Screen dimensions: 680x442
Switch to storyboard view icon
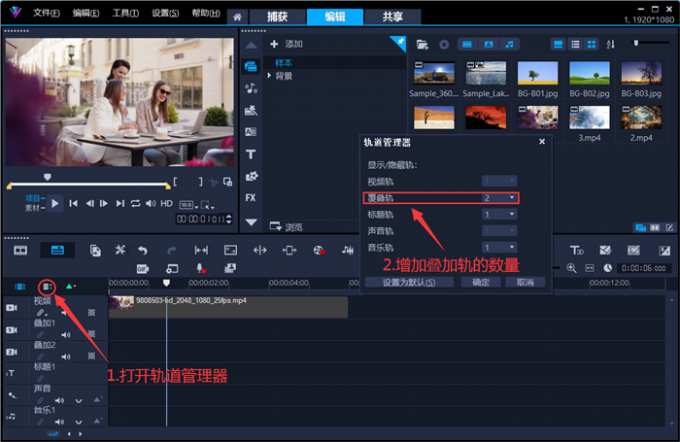click(21, 250)
